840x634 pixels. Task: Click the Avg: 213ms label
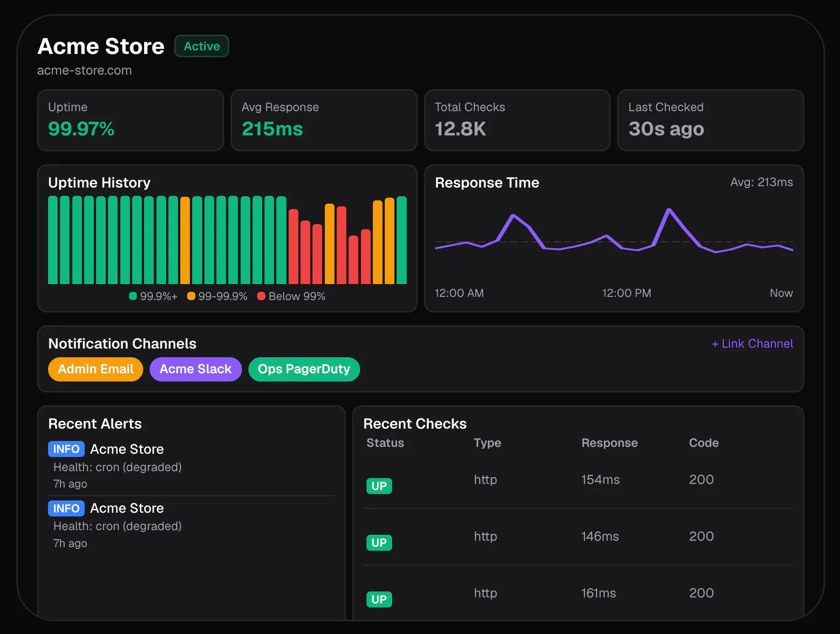click(x=761, y=182)
